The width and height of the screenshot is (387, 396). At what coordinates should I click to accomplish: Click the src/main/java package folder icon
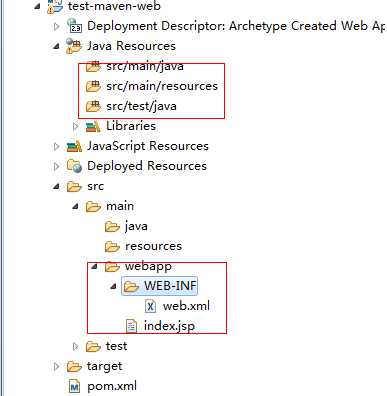(x=93, y=67)
